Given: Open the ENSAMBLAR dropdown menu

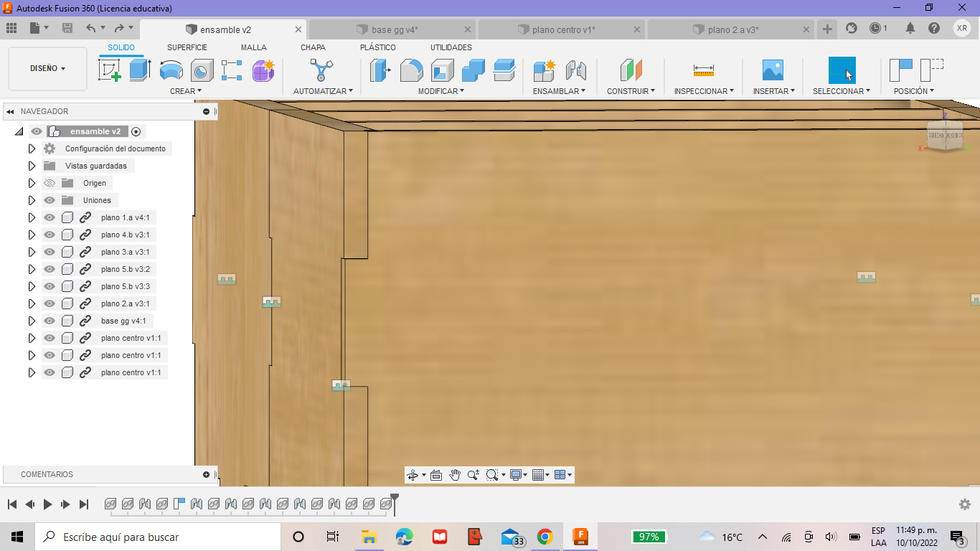Looking at the screenshot, I should pos(559,91).
